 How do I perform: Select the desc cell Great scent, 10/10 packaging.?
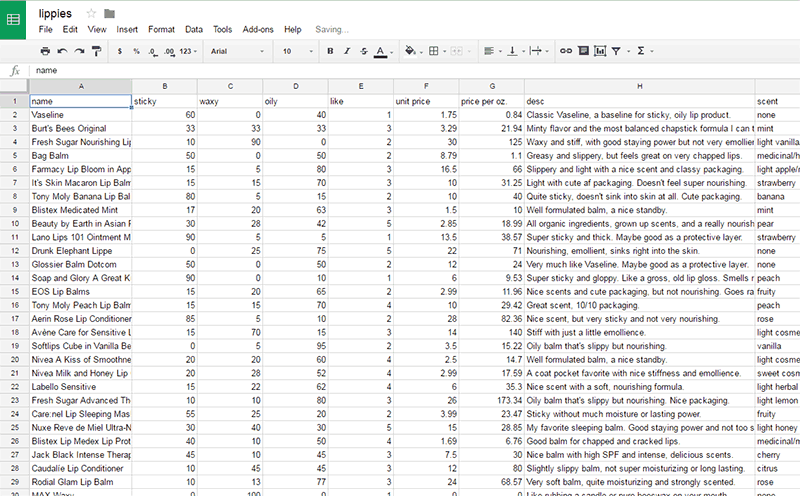639,305
